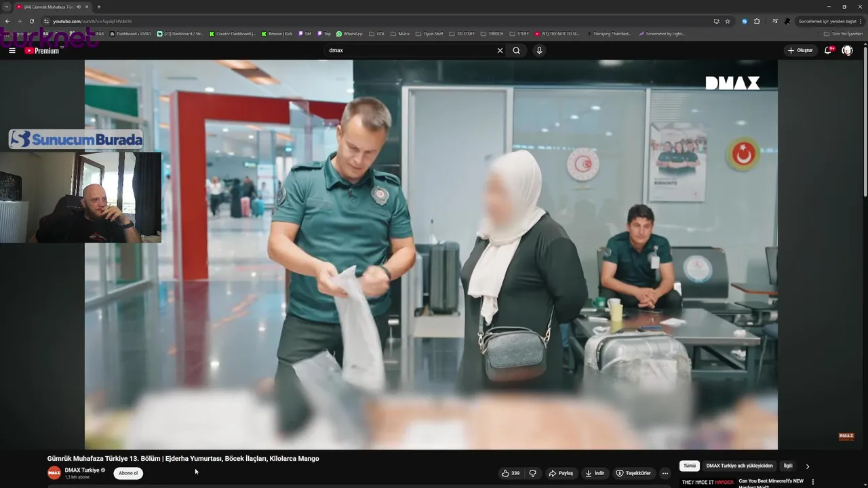Select the İlgili filter chip
Screen dimensions: 868x488
pyautogui.click(x=788, y=466)
